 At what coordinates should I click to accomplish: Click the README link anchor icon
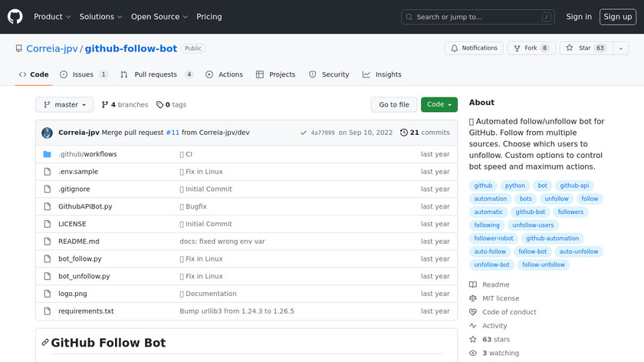click(x=45, y=343)
